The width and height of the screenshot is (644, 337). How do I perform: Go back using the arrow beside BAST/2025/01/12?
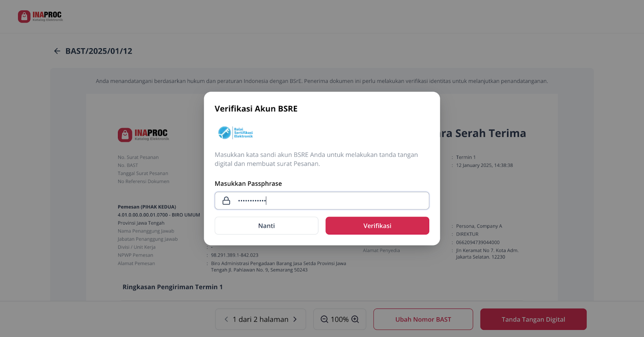57,51
